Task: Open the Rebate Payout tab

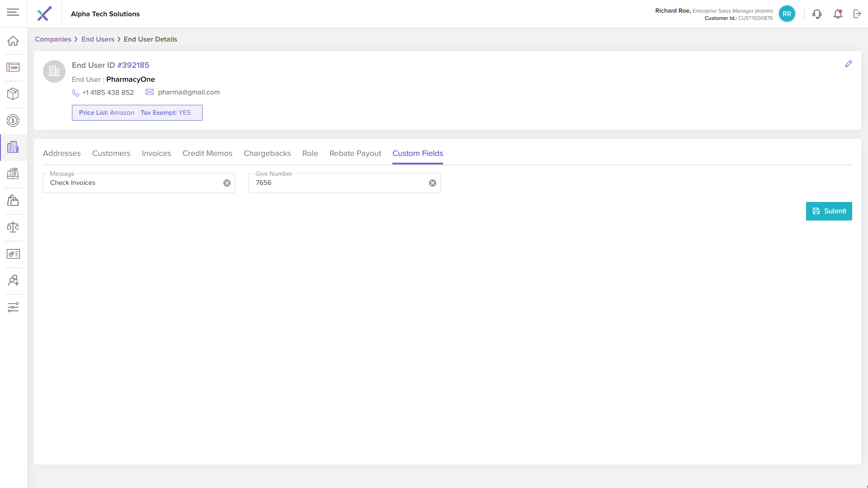Action: (355, 153)
